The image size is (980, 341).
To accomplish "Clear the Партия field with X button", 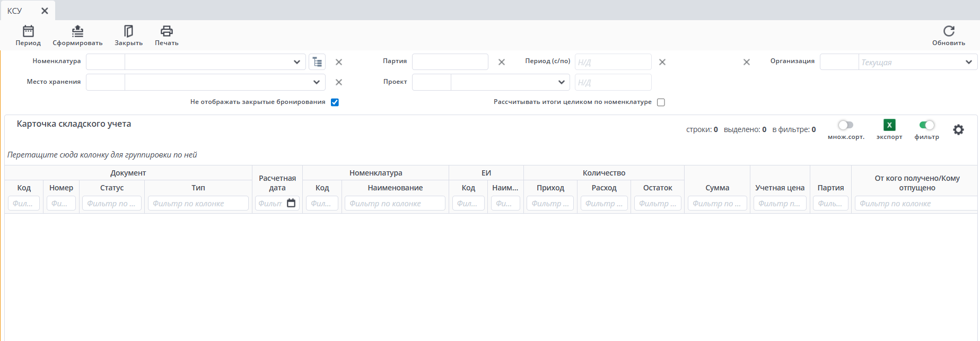I will (x=502, y=62).
